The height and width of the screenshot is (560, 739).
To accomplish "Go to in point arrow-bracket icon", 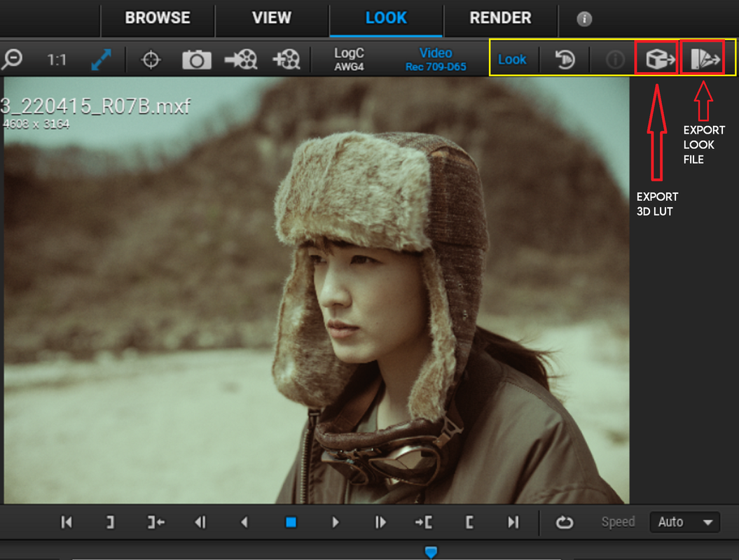I will 424,522.
